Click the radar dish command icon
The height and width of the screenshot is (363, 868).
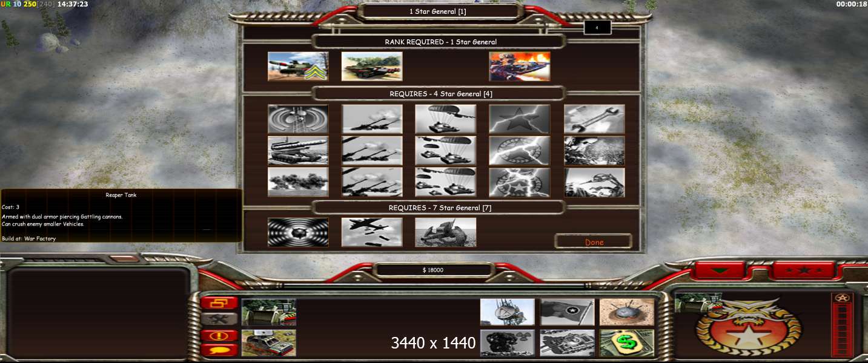(x=508, y=312)
